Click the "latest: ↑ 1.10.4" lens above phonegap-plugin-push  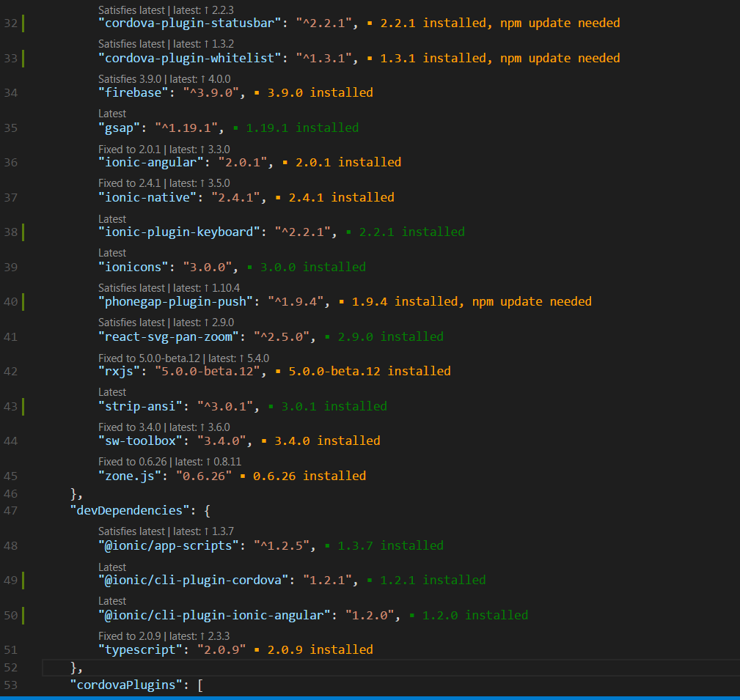click(x=206, y=288)
